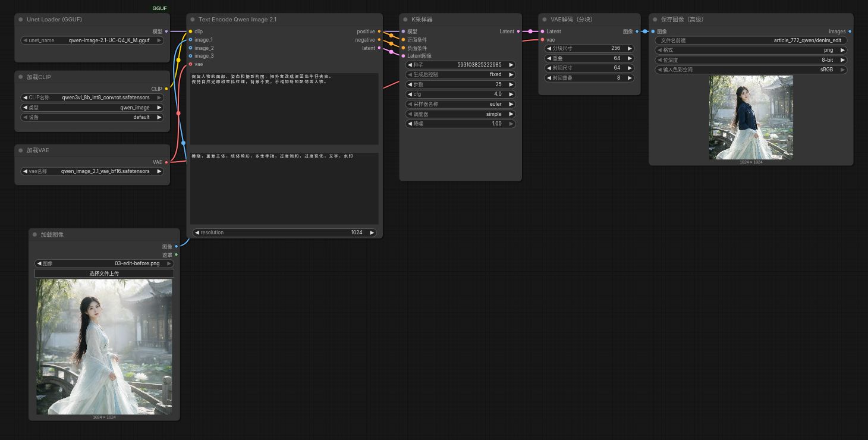Focus the negative prompt text box
The height and width of the screenshot is (440, 868).
284,188
